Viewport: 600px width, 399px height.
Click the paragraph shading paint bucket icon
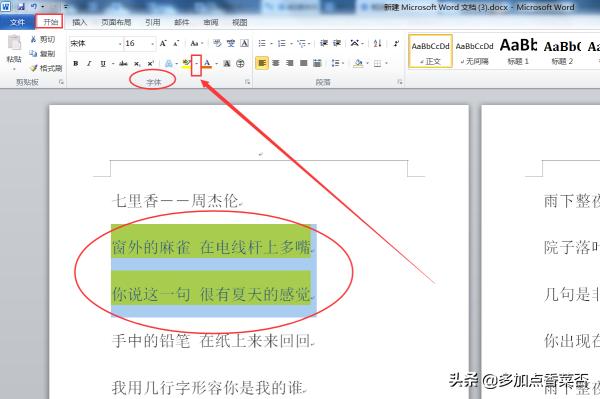tap(358, 63)
